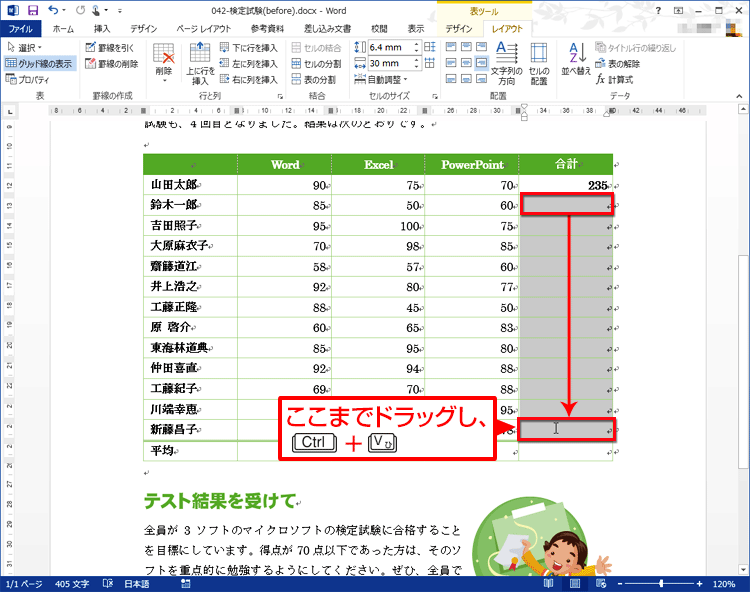Click 右に列を挿入 insert column right
This screenshot has height=592, width=750.
pos(249,79)
